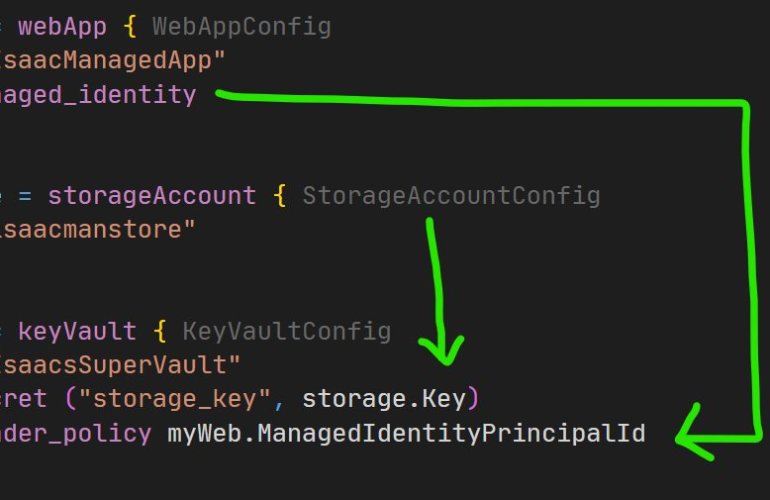Click the StorageAccountConfig inlay hint

tap(451, 195)
